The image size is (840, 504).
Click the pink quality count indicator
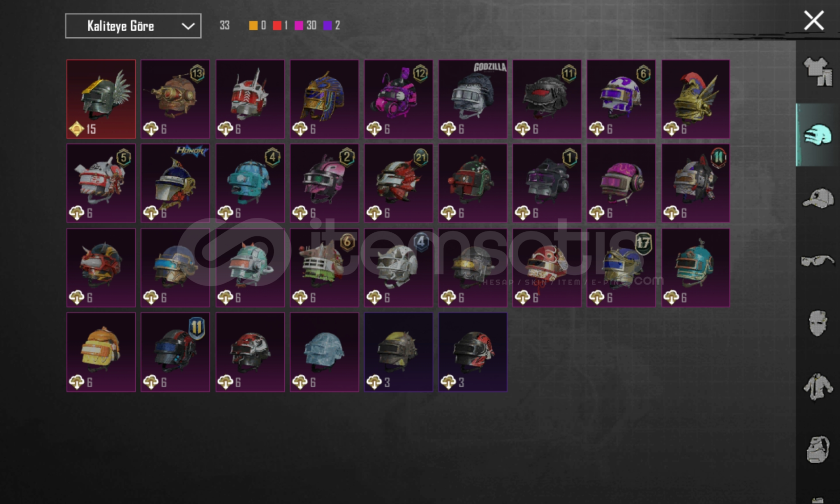click(x=306, y=26)
